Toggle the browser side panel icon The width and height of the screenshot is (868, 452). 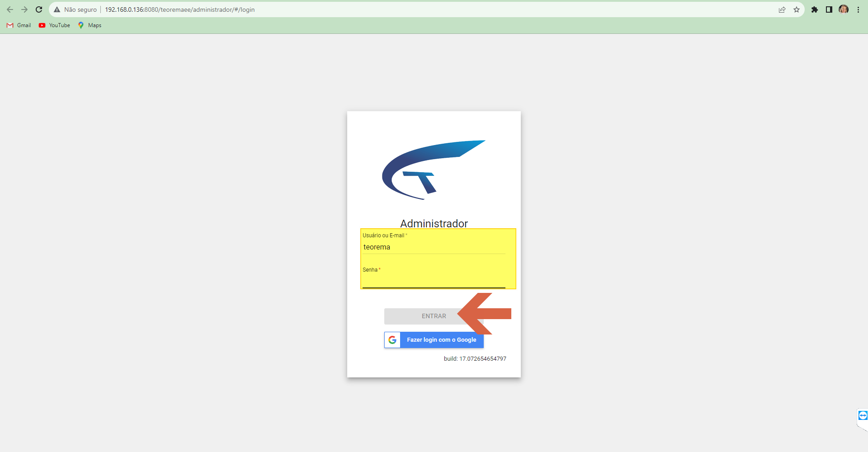coord(829,9)
